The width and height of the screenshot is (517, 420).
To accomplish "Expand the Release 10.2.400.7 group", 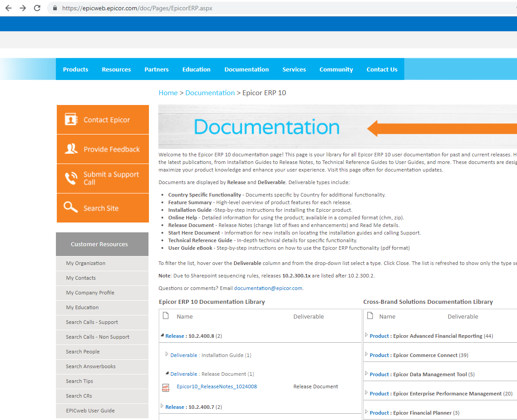I will click(x=162, y=406).
